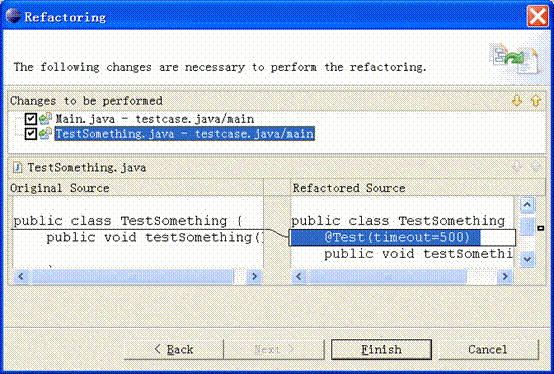Select the Main.java - testcase.java/main entry
554x374 pixels.
[x=155, y=119]
